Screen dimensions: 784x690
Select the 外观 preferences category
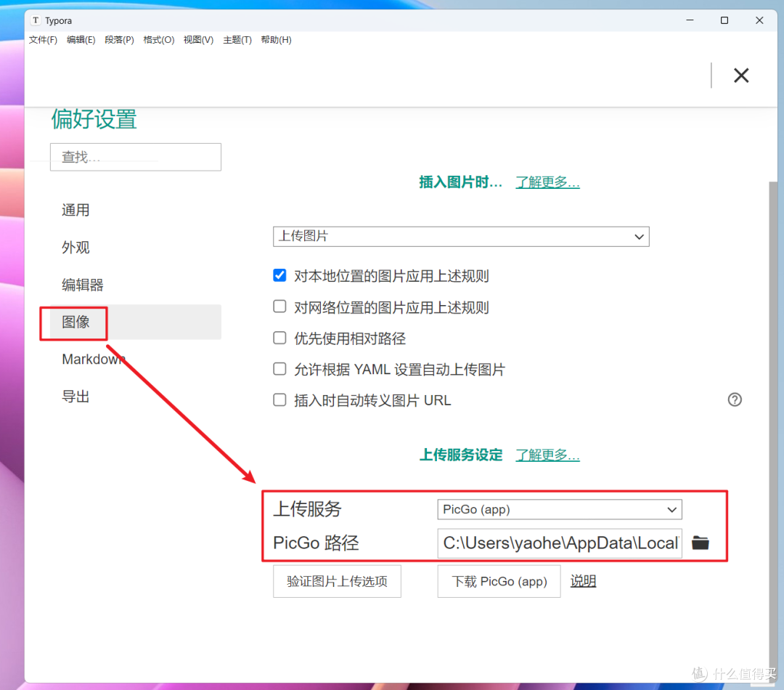(136, 247)
